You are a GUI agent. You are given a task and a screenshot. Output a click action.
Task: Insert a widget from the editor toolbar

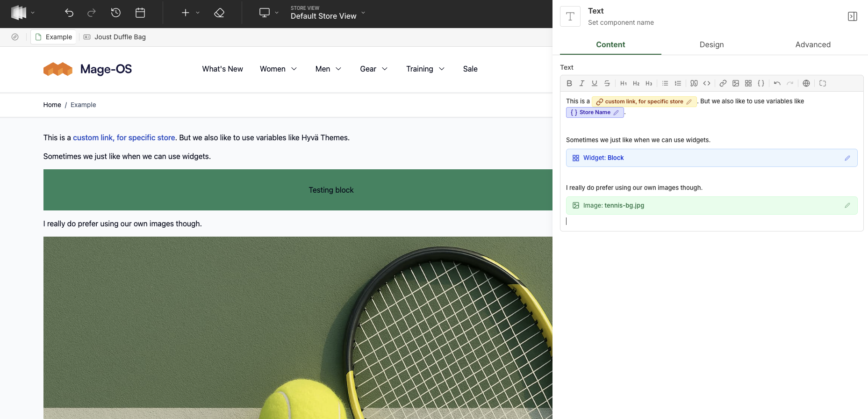point(748,83)
